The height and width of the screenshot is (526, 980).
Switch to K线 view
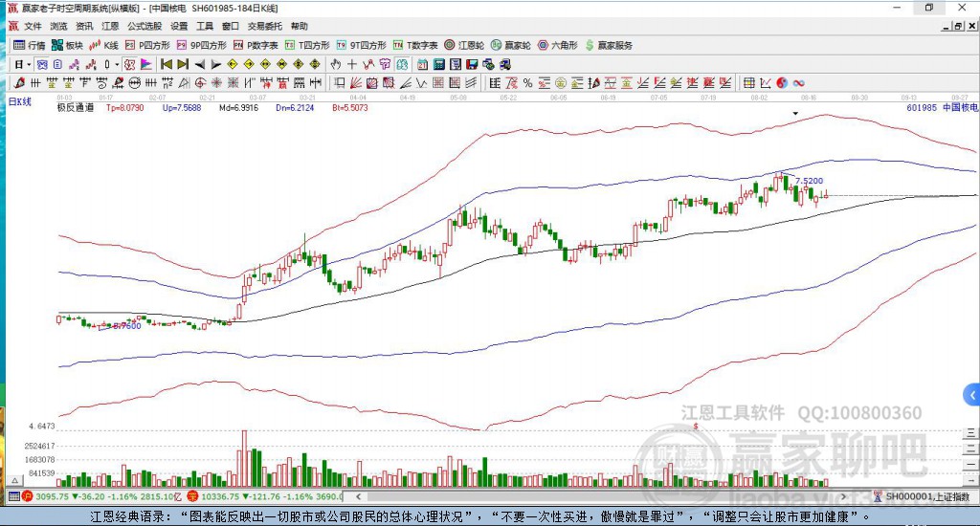pos(103,45)
